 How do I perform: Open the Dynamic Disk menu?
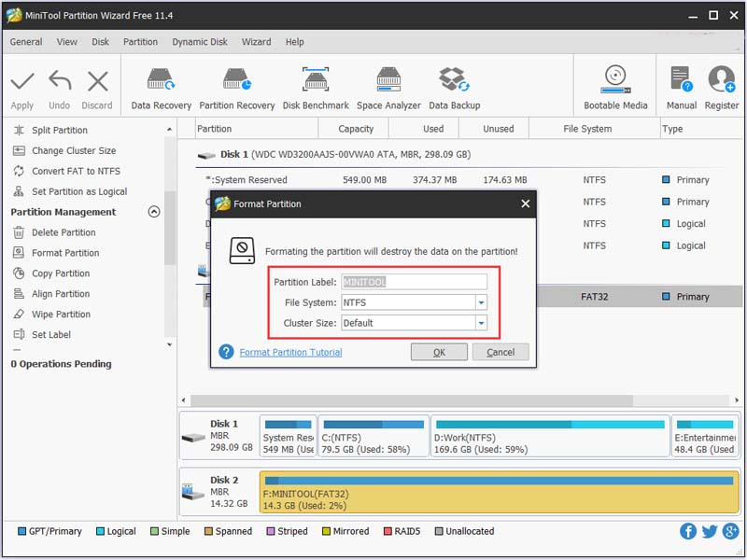pos(200,42)
